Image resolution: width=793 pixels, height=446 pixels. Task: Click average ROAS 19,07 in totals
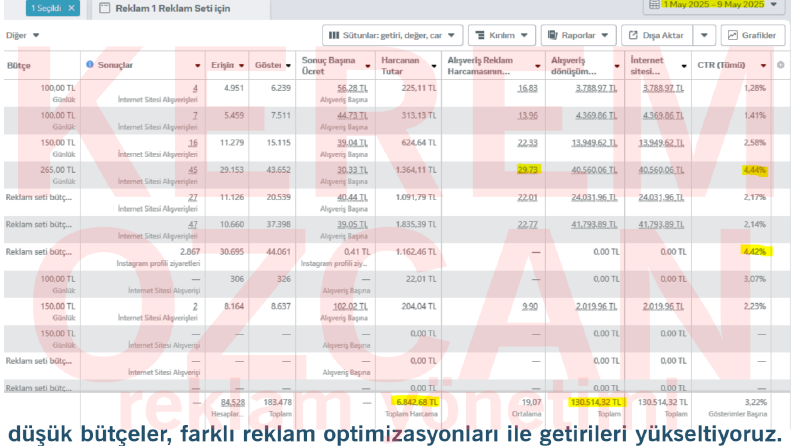click(532, 403)
